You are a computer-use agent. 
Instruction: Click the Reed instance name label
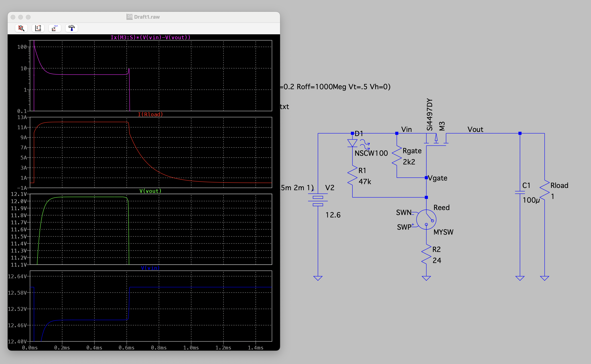pos(442,207)
